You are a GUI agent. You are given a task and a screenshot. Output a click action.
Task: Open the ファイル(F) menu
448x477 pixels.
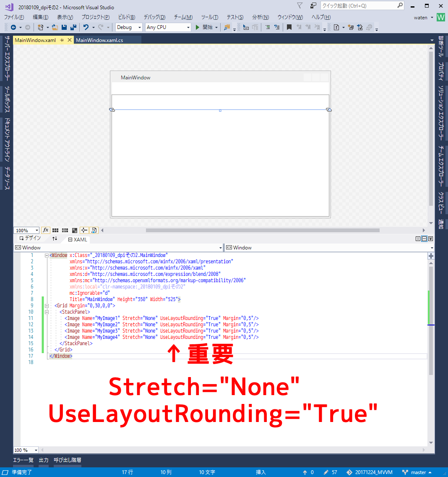pos(14,17)
